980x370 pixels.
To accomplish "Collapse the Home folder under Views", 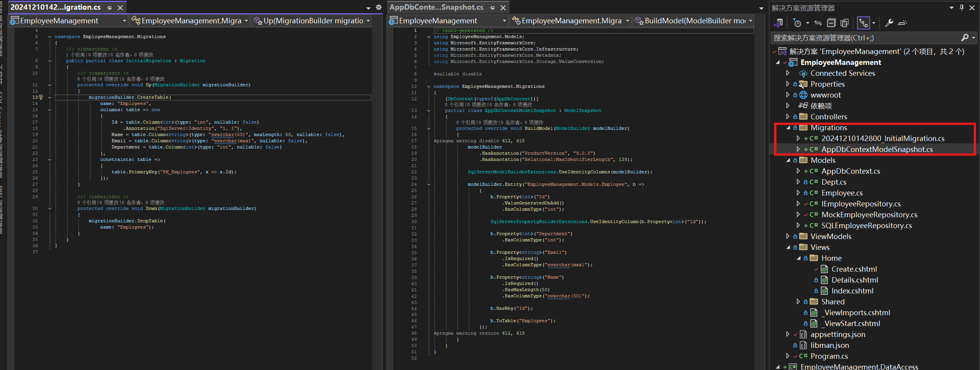I will click(x=799, y=258).
